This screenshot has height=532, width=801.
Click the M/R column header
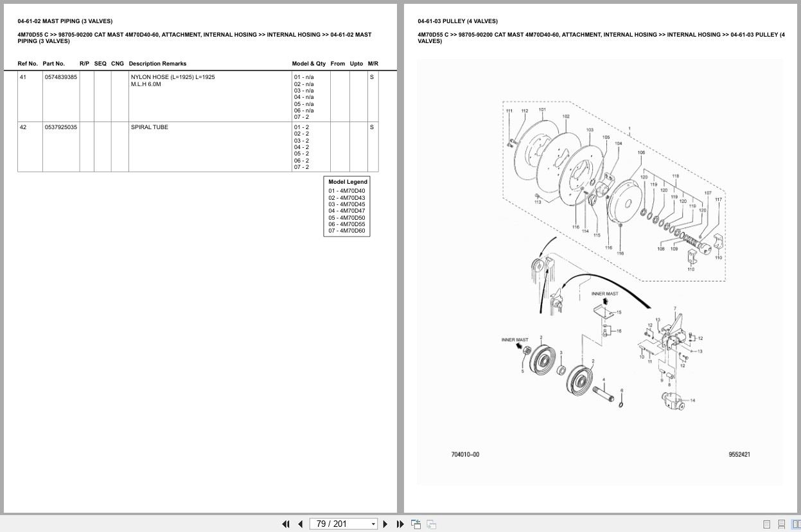(373, 64)
